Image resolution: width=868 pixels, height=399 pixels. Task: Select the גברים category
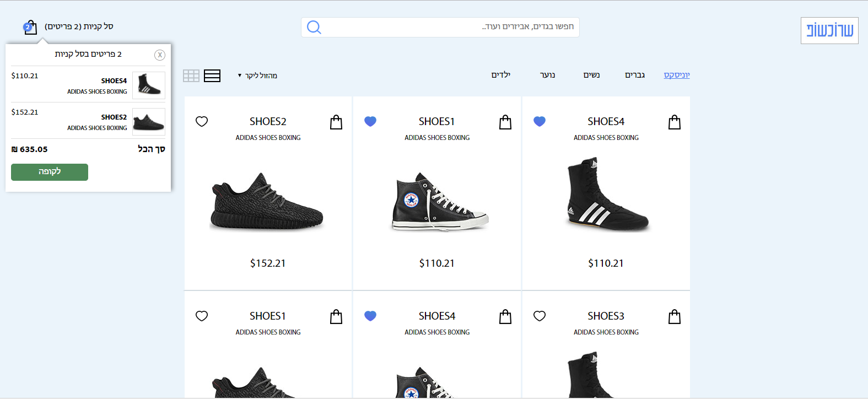(635, 75)
